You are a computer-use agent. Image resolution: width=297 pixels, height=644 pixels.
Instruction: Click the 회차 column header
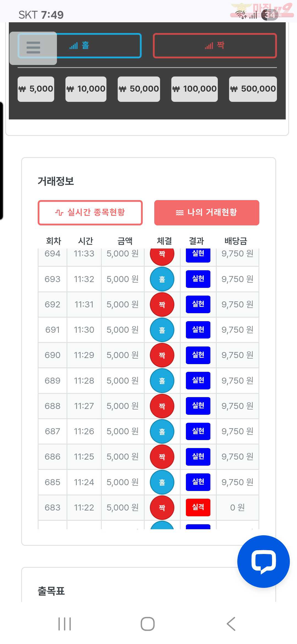coord(53,241)
